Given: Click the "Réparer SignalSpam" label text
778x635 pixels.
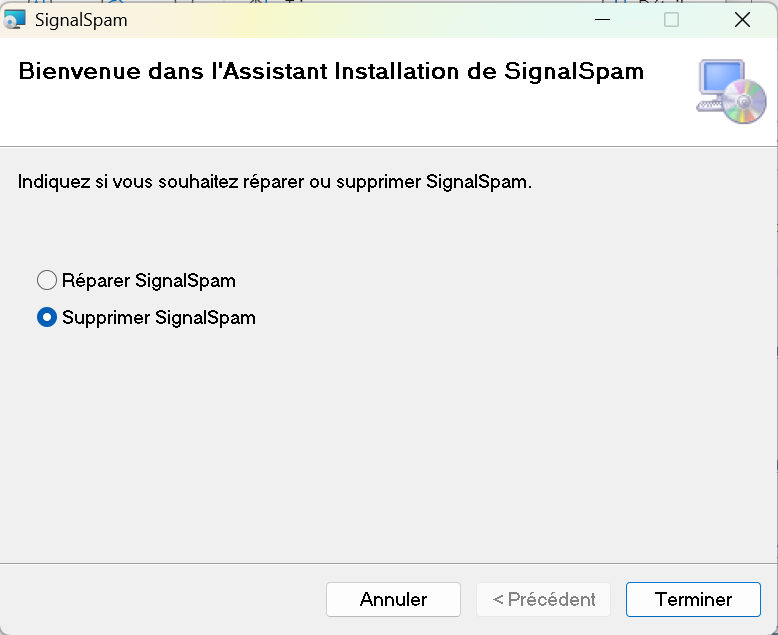Looking at the screenshot, I should 149,281.
